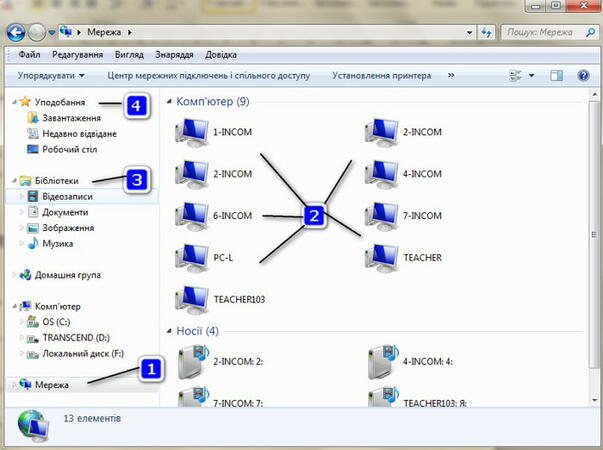Collapse the Комп'ютер (9) group
The height and width of the screenshot is (450, 603).
coord(169,102)
